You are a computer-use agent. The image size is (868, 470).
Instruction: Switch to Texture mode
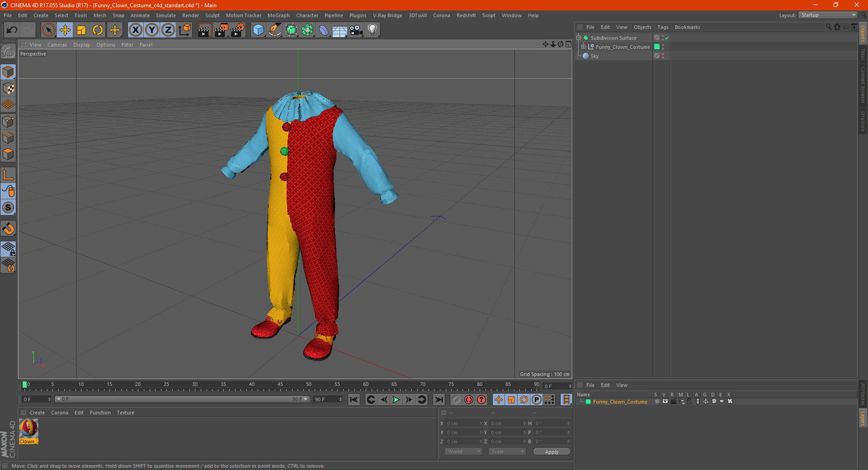coord(8,89)
